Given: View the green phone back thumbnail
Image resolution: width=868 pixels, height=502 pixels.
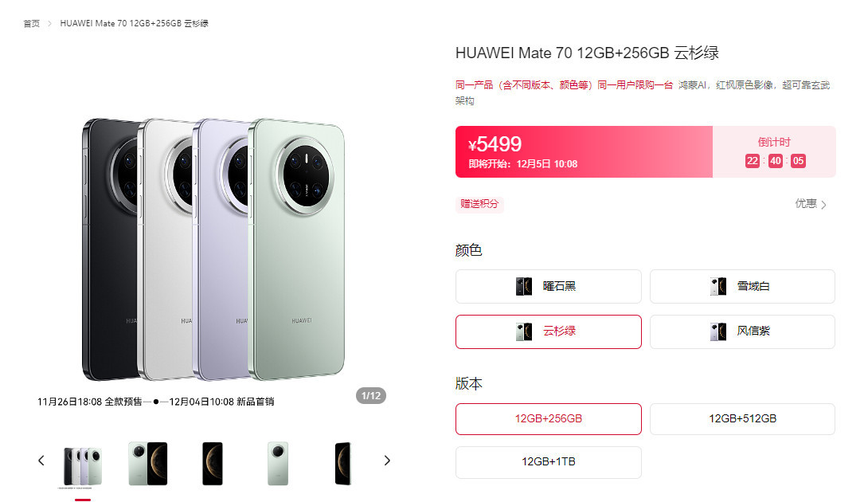Looking at the screenshot, I should click(278, 464).
